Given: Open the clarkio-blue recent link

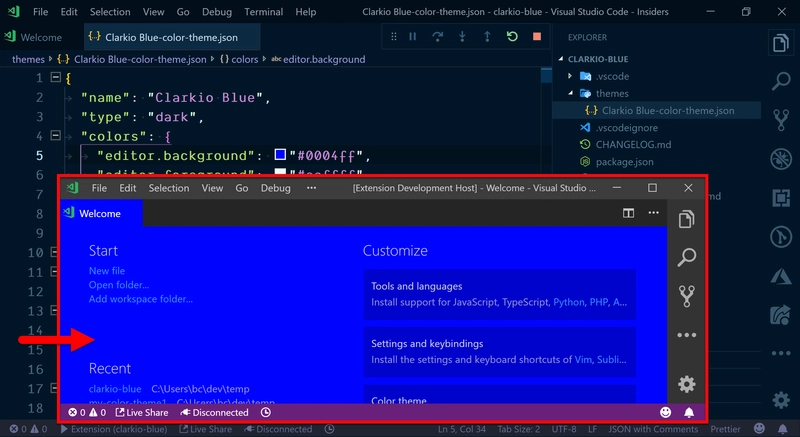Looking at the screenshot, I should (115, 389).
